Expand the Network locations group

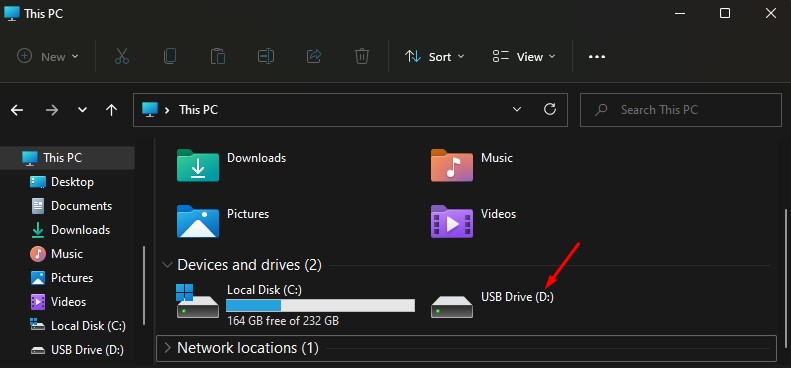167,348
